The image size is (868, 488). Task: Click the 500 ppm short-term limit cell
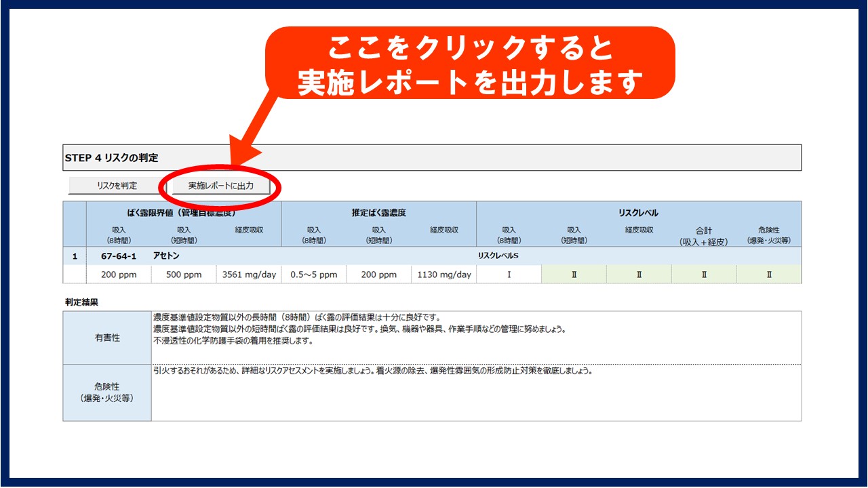point(183,274)
